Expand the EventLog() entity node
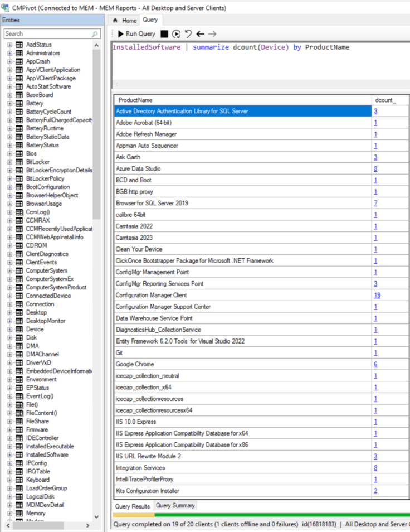 coord(10,396)
